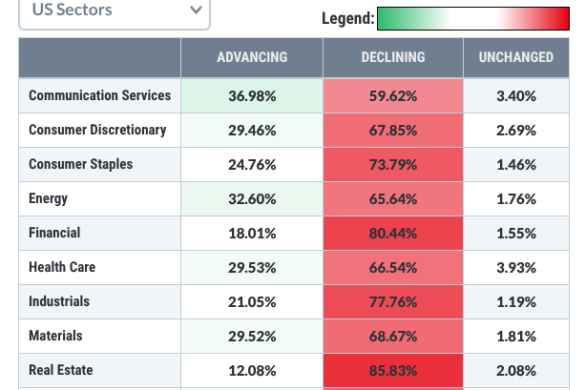The height and width of the screenshot is (390, 585).
Task: Click the UNCHANGED column header
Action: [x=516, y=57]
